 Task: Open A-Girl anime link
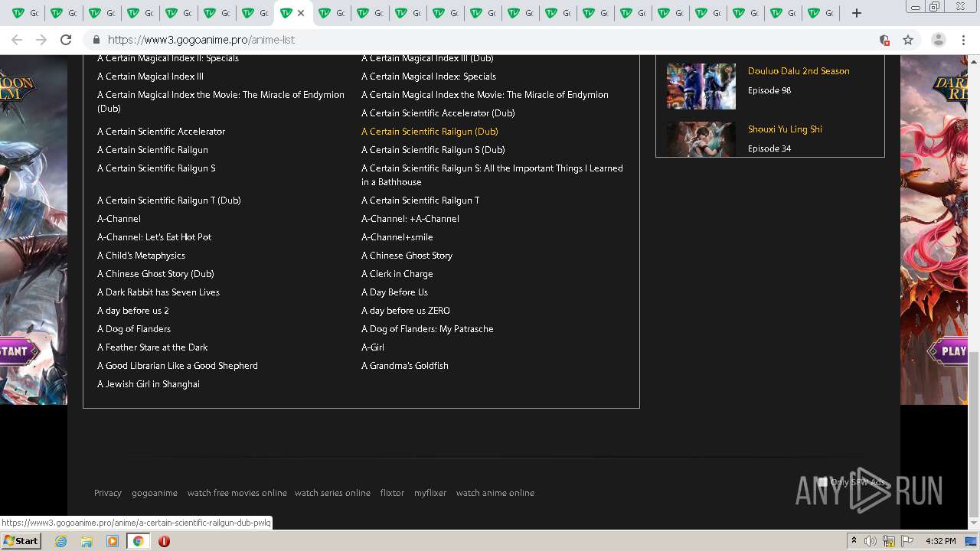tap(373, 347)
